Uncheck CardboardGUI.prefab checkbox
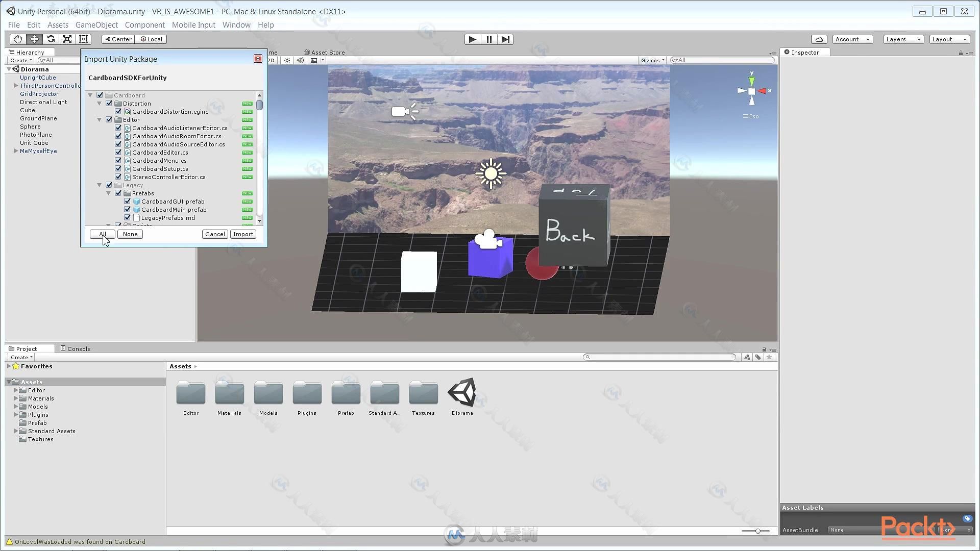 (128, 202)
